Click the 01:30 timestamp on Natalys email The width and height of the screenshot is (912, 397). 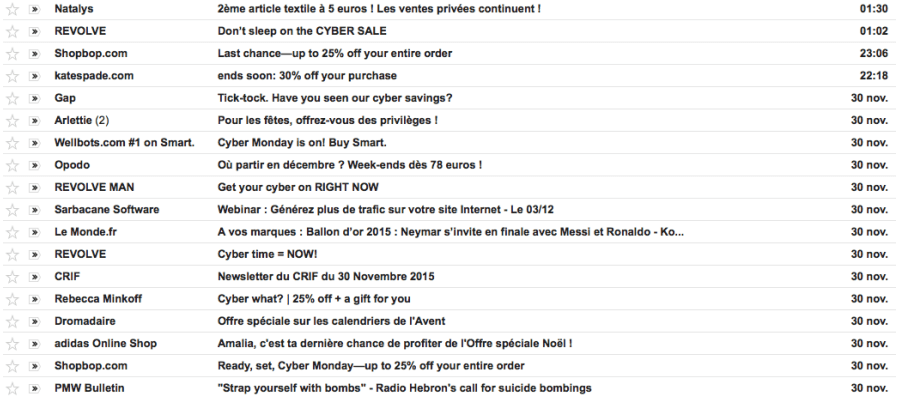pyautogui.click(x=874, y=9)
